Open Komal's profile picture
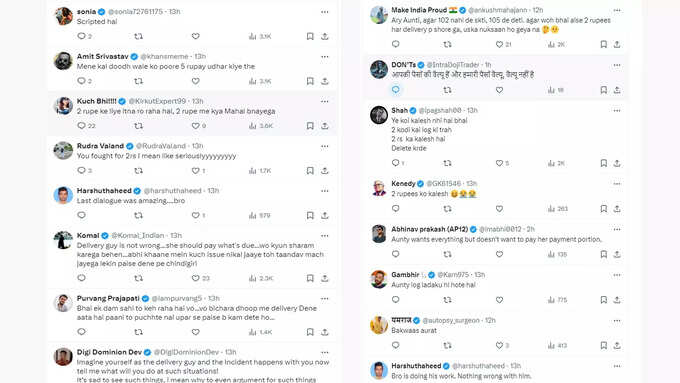 [x=63, y=240]
